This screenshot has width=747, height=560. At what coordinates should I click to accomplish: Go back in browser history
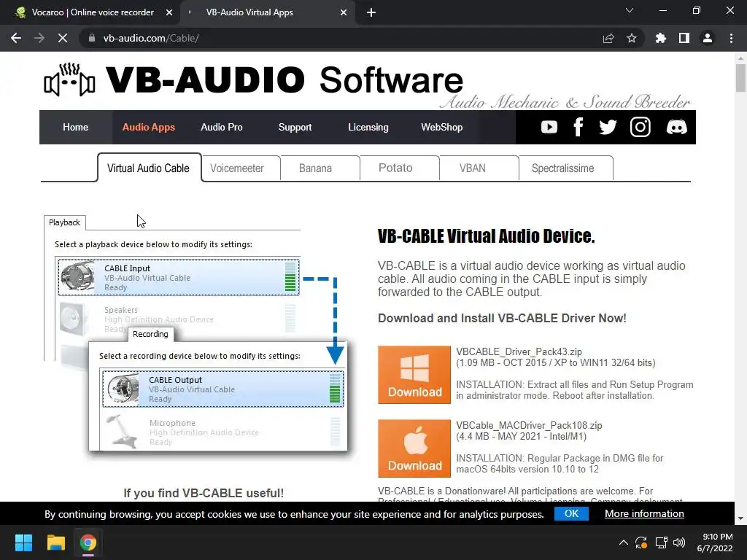(x=16, y=38)
